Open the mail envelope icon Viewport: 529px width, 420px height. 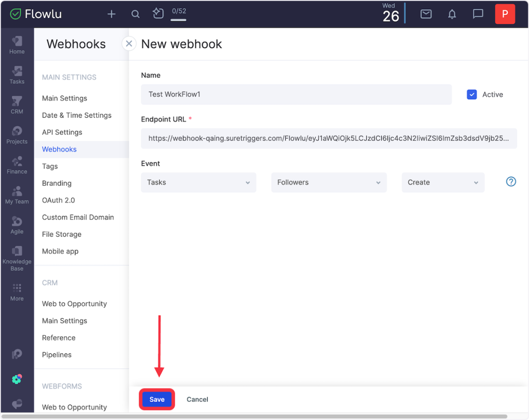pyautogui.click(x=426, y=14)
